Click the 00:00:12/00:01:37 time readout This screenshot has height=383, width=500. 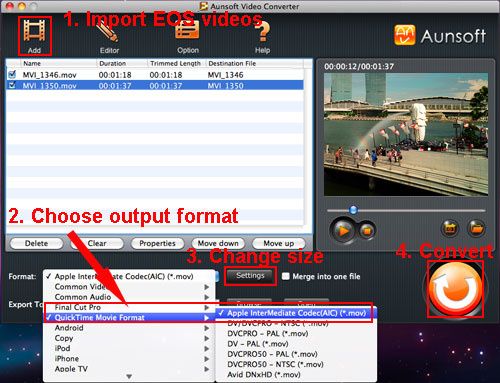pos(359,66)
